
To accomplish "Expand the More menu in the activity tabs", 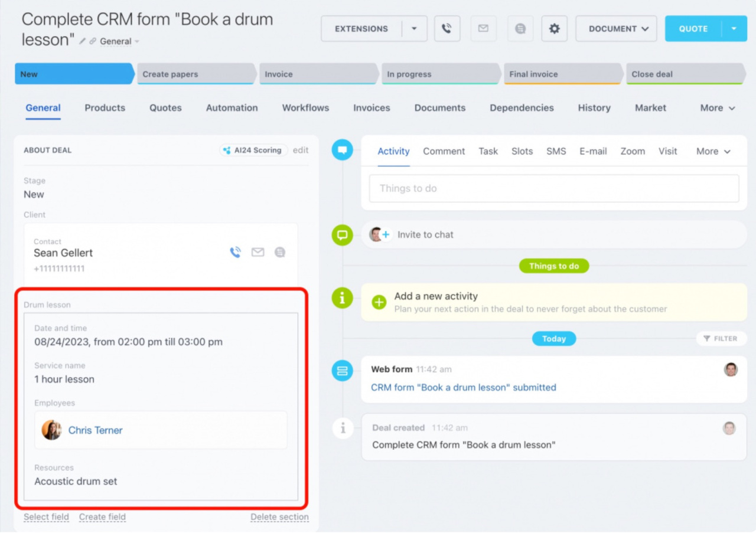I will point(713,151).
